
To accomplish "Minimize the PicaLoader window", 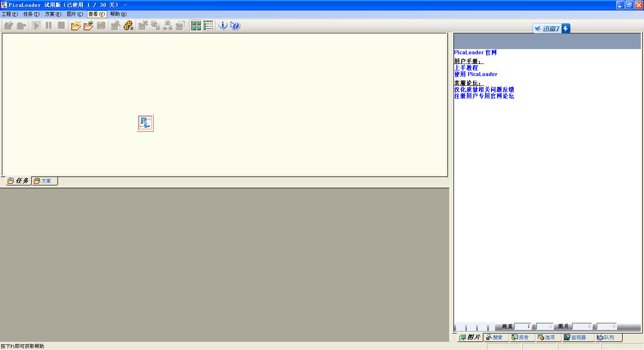I will [x=620, y=5].
